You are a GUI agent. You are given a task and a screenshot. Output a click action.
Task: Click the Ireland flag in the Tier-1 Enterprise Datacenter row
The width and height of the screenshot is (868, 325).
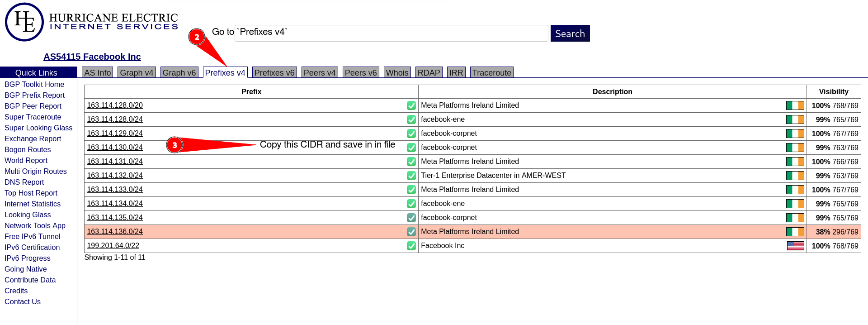click(795, 176)
